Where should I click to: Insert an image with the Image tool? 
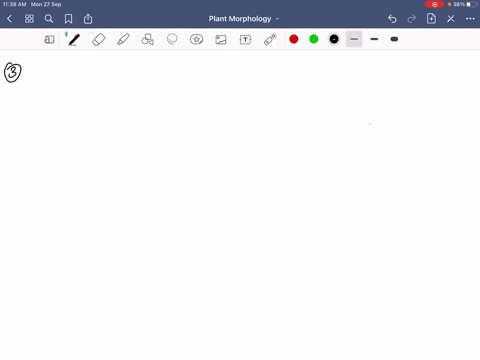221,40
